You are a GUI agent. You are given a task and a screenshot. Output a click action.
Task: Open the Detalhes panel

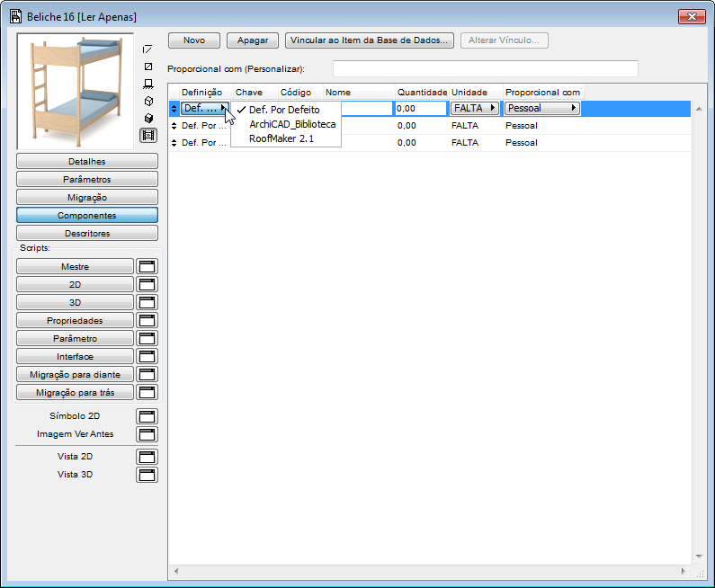[87, 161]
